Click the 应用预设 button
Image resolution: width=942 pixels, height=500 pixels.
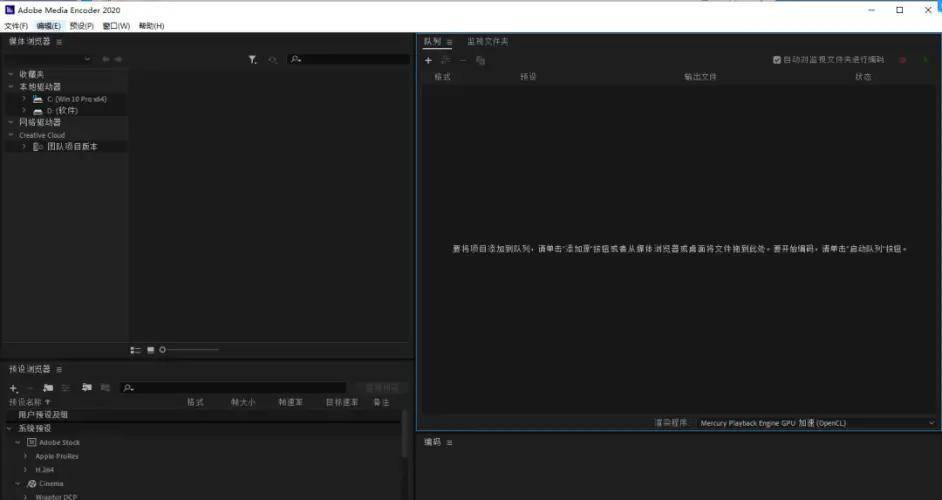tap(382, 388)
